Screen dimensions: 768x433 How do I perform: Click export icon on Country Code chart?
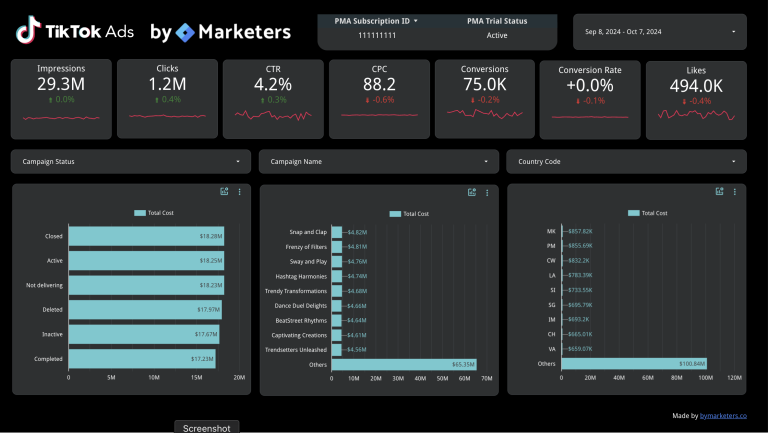720,192
